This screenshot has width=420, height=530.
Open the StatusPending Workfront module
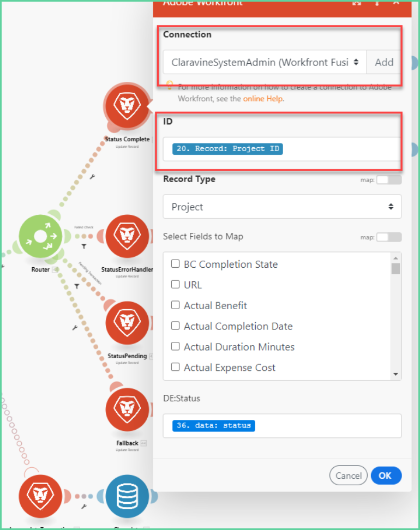click(x=127, y=323)
